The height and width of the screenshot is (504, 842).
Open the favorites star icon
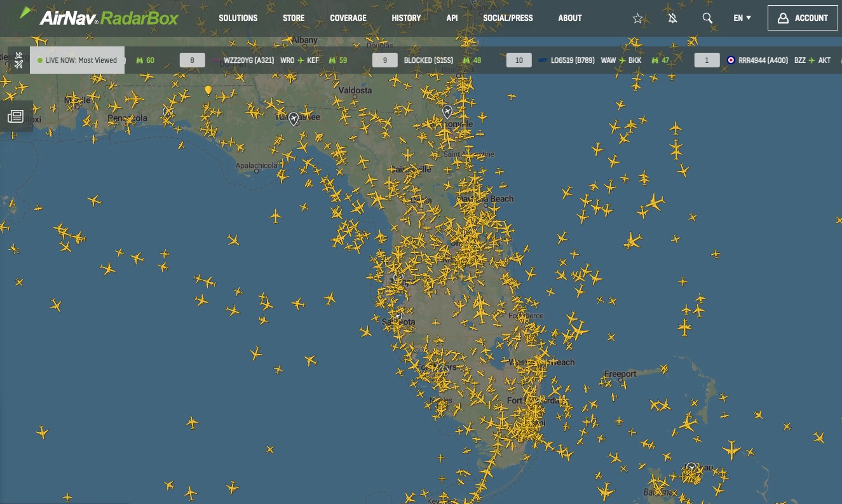pyautogui.click(x=637, y=18)
